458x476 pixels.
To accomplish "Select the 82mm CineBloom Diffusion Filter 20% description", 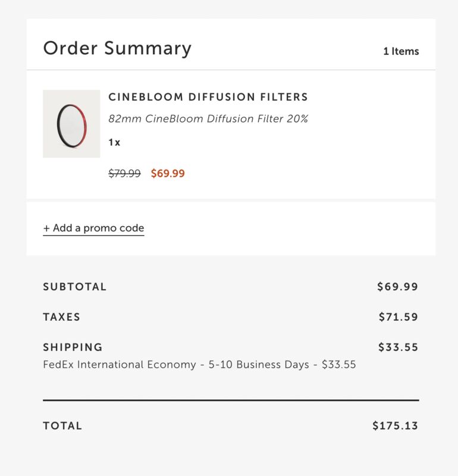I will pos(208,118).
